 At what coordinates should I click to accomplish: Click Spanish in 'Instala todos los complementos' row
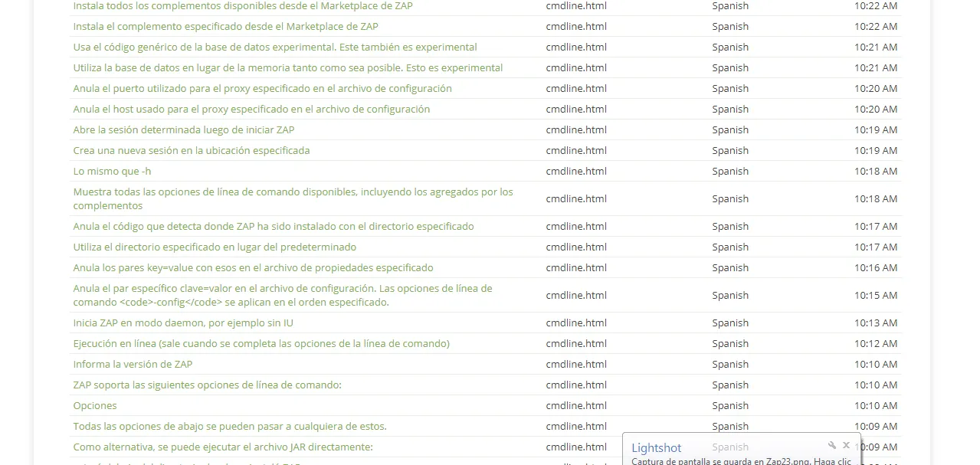(730, 6)
